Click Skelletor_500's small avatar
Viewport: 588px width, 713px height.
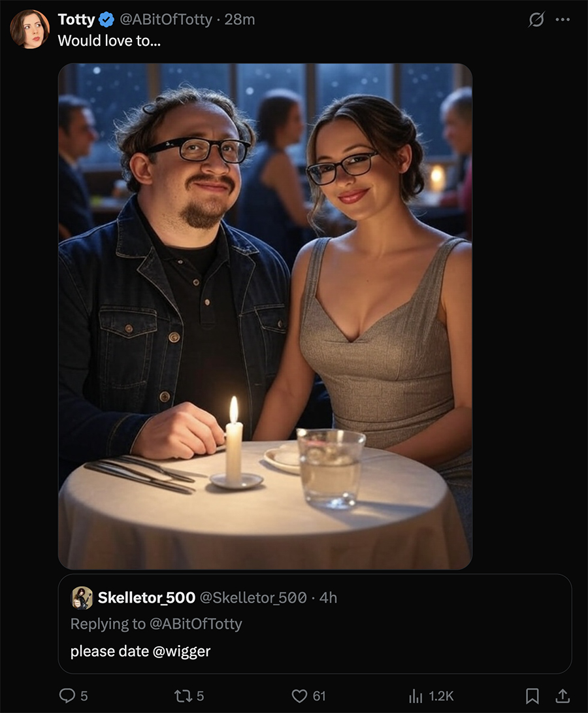click(82, 597)
